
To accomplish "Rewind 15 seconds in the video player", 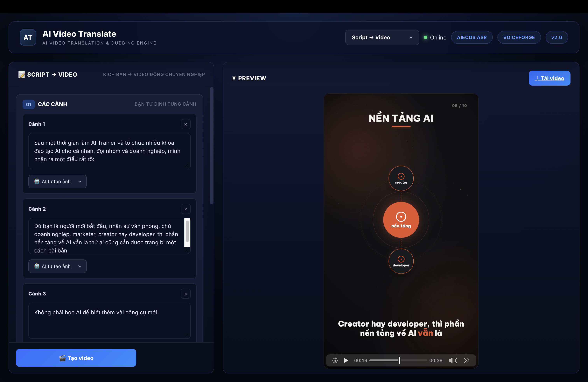I will (335, 360).
